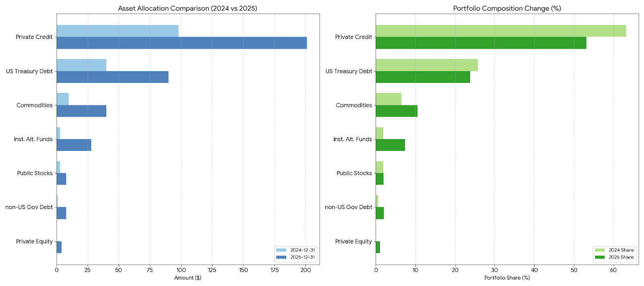The image size is (644, 286).
Task: Select Private Equity 2025 dark blue bar
Action: click(x=59, y=247)
